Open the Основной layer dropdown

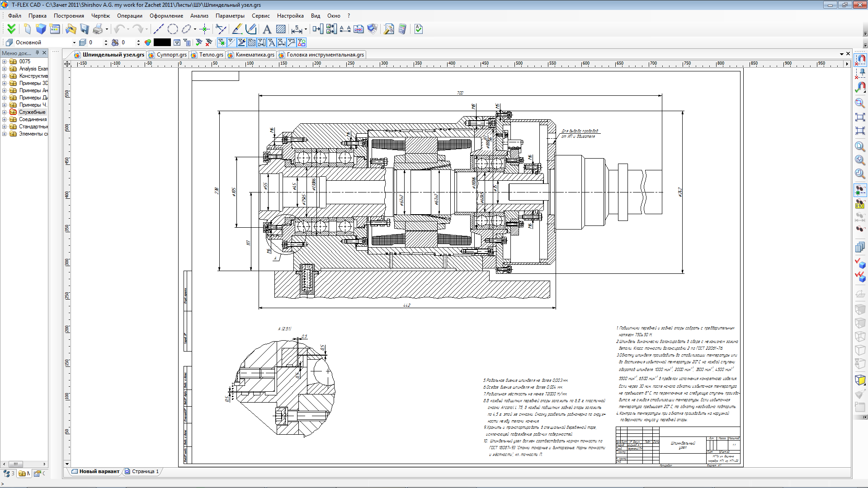[x=74, y=42]
